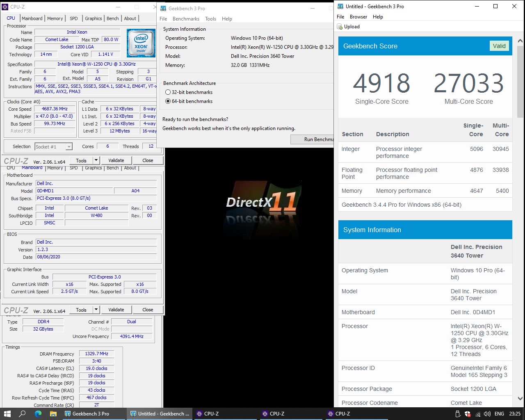Switch to the Mainboard tab in the front CPU-Z window
This screenshot has height=420, width=525.
(x=32, y=18)
